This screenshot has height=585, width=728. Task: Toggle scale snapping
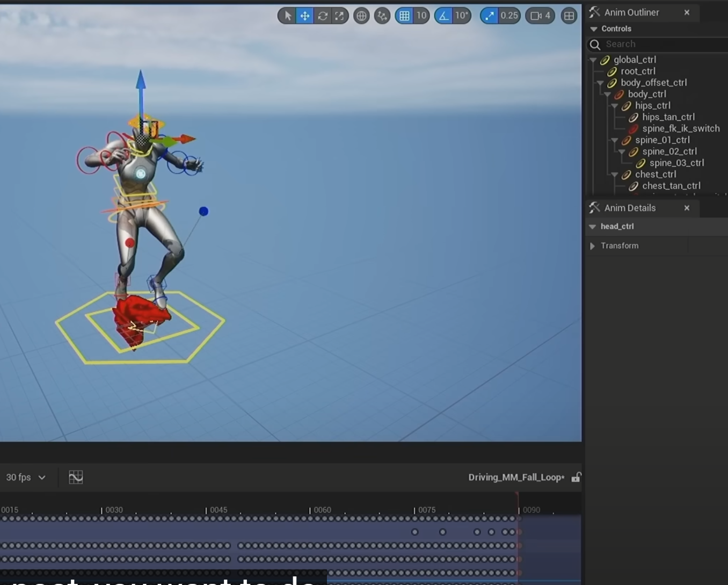click(489, 16)
